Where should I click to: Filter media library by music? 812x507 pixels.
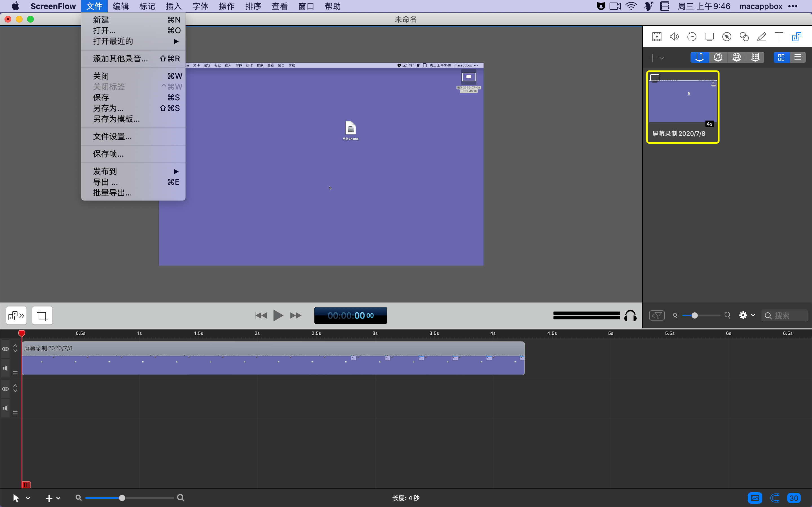tap(718, 57)
